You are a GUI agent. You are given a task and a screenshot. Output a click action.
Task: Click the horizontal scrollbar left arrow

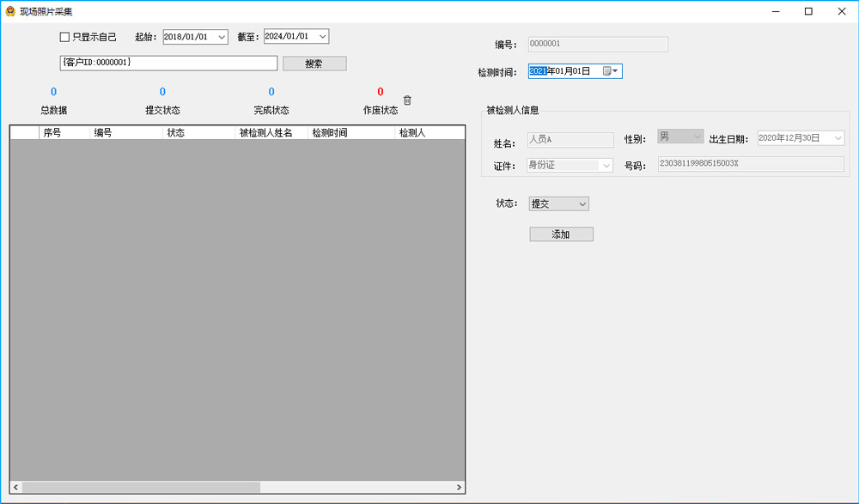[16, 488]
